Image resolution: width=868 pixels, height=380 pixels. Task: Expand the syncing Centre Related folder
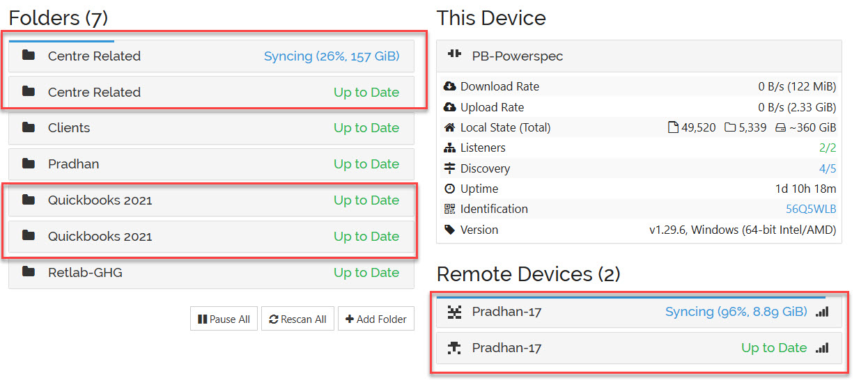point(211,56)
